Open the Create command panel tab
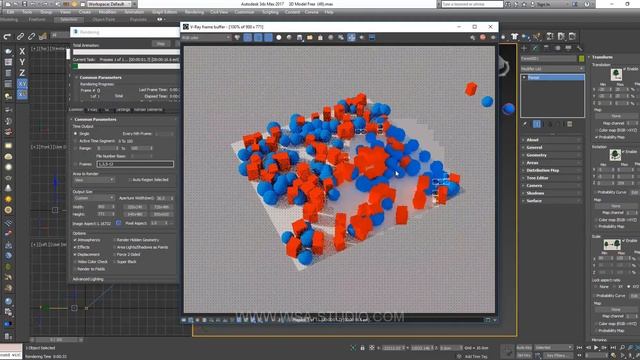Screen dimensions: 640x360 pos(524,48)
